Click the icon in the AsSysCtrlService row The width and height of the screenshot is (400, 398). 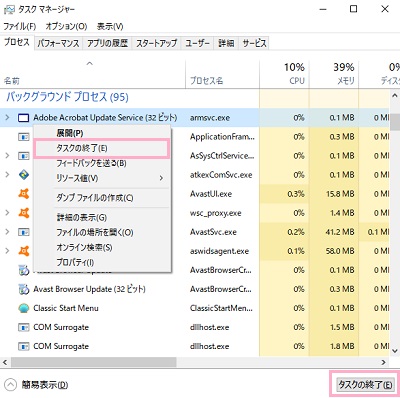pyautogui.click(x=23, y=156)
